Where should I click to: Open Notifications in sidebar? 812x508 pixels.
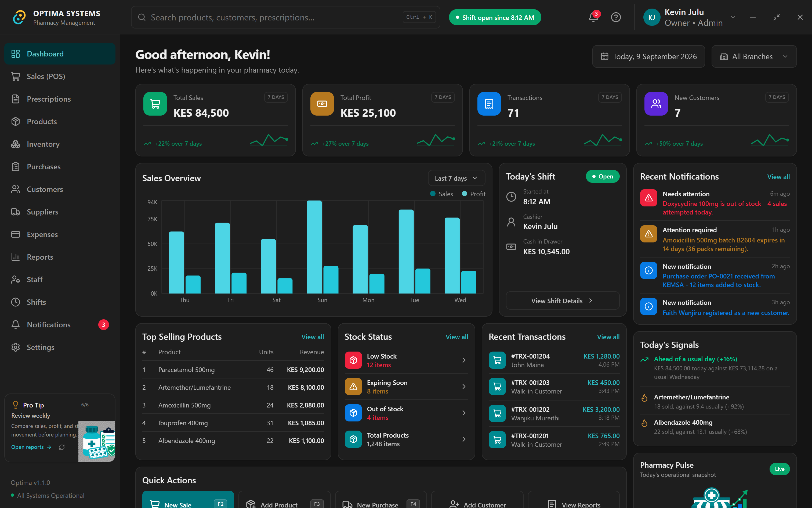click(x=60, y=325)
